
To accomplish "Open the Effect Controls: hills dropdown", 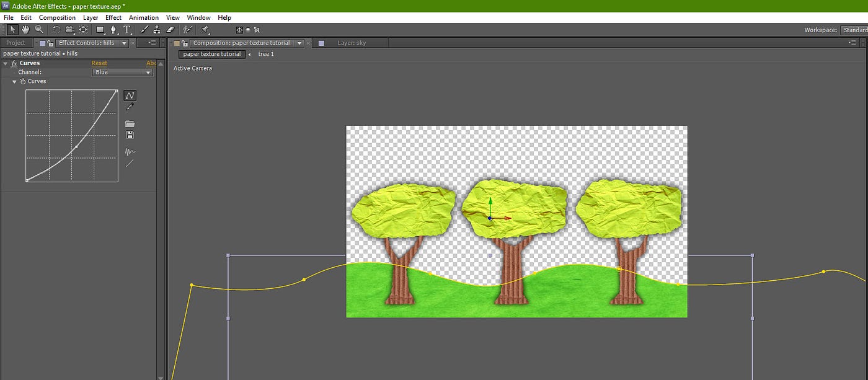I will [x=125, y=43].
